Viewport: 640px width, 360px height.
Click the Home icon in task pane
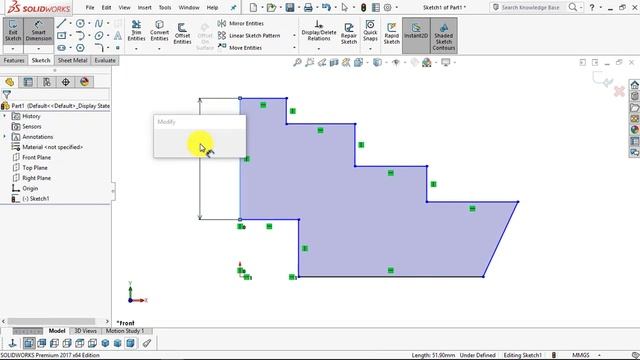634,85
